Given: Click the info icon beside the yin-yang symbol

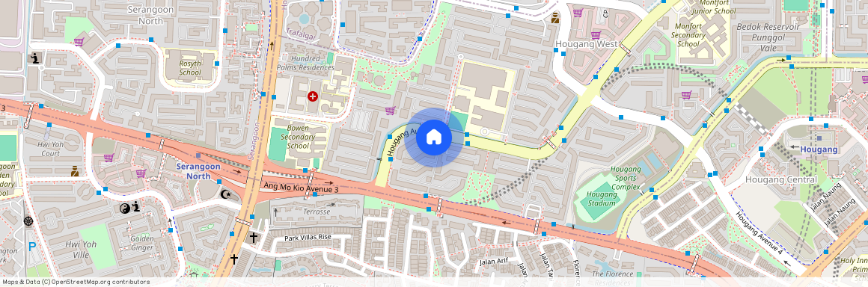Looking at the screenshot, I should pyautogui.click(x=135, y=207).
